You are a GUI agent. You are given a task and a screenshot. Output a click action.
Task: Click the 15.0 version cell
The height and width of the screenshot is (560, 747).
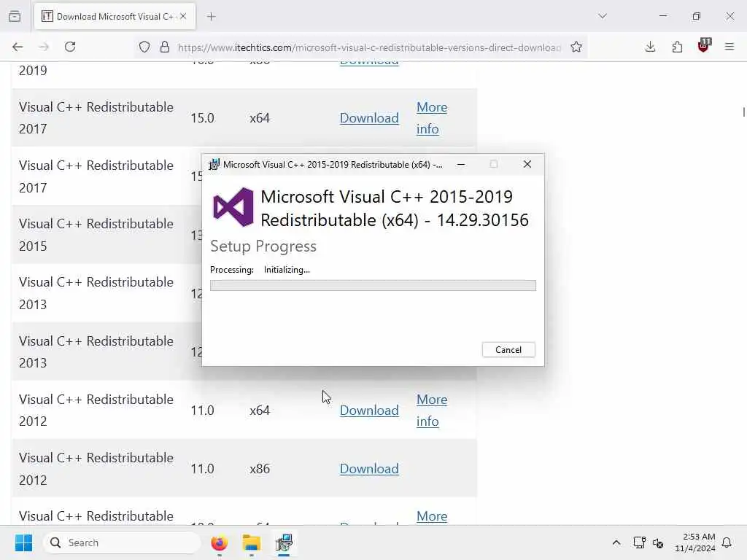click(x=203, y=117)
